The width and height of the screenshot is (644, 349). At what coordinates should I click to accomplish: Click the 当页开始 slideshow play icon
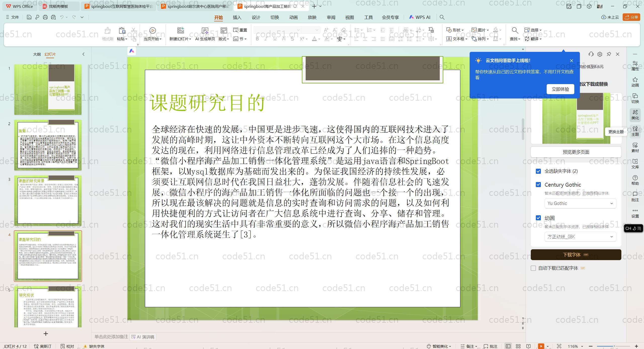[152, 30]
